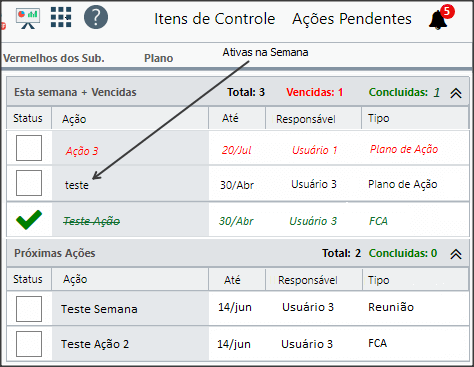Open the Ação 3 action entry
This screenshot has height=367, width=474.
click(82, 151)
